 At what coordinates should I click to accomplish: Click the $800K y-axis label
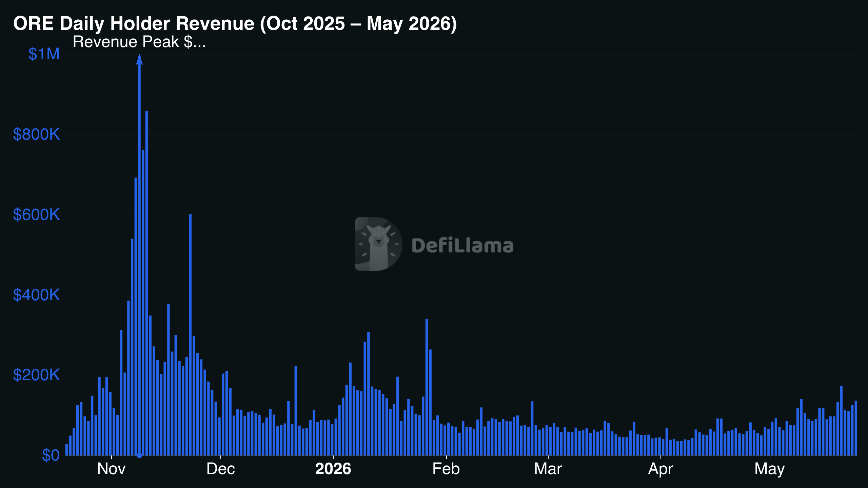click(x=36, y=135)
